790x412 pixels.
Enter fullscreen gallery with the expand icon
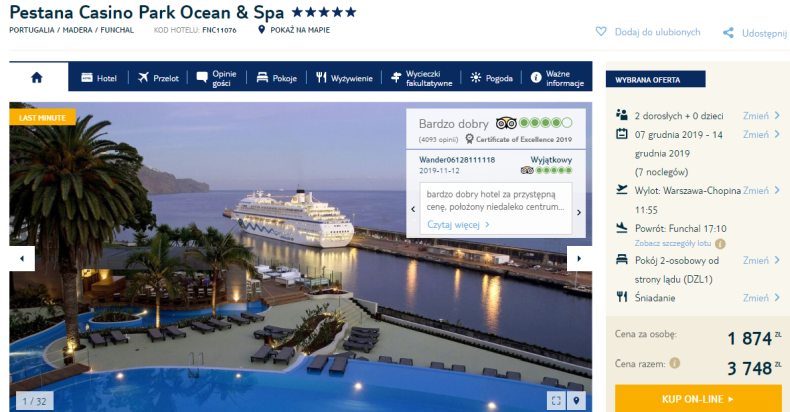click(x=556, y=401)
